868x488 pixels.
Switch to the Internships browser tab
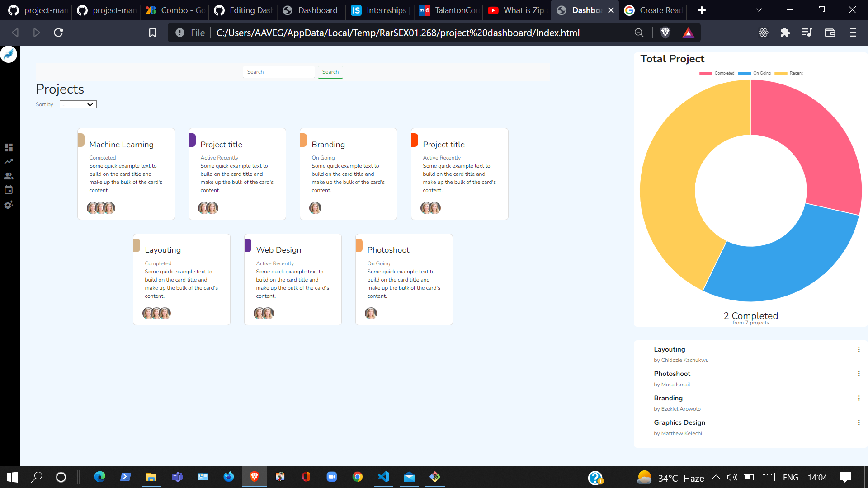379,10
